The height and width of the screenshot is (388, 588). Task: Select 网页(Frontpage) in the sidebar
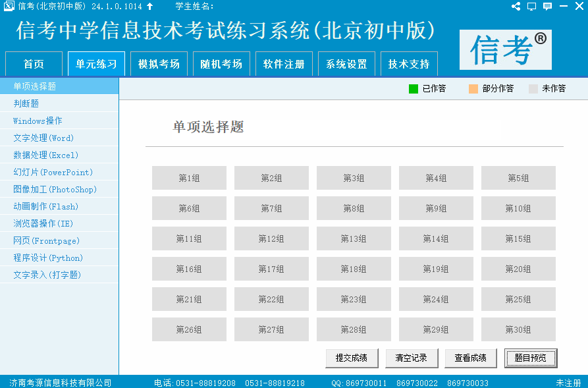pyautogui.click(x=59, y=240)
